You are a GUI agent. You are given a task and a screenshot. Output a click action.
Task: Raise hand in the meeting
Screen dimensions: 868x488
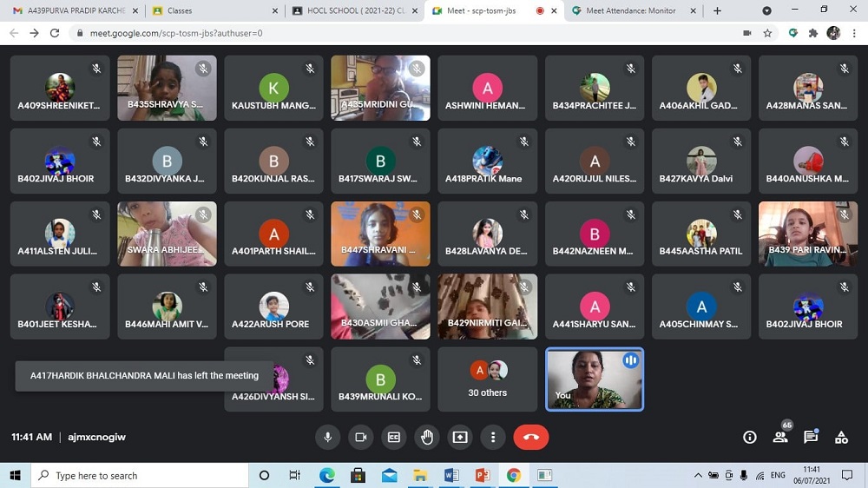point(427,438)
